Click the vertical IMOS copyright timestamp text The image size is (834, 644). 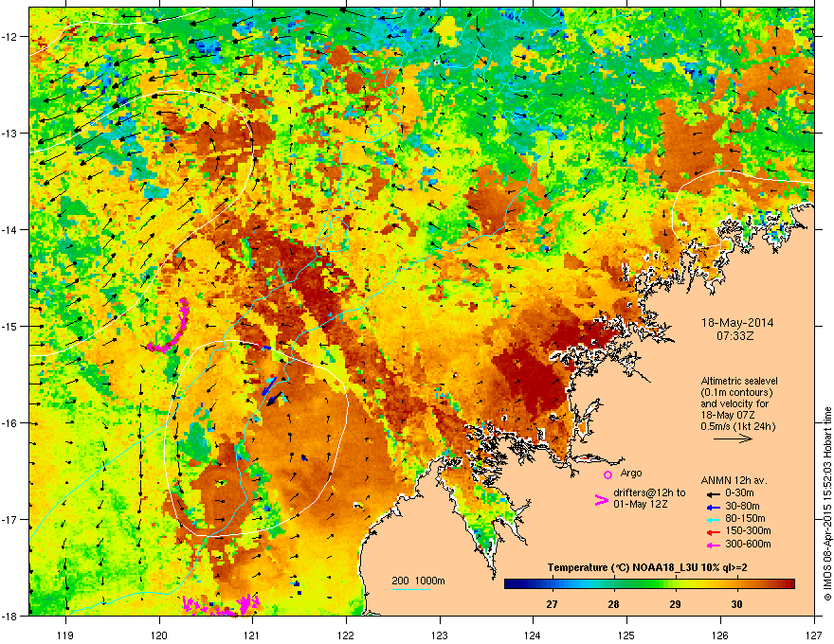(x=827, y=504)
